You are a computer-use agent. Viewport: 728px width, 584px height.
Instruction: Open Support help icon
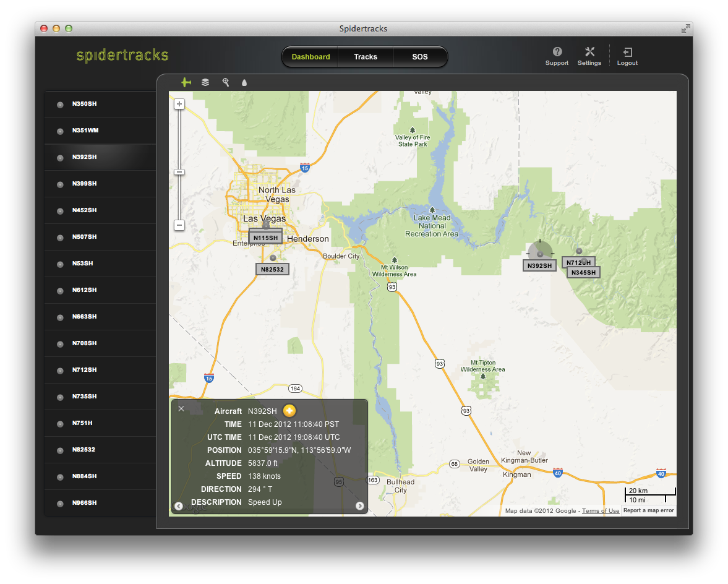[557, 51]
